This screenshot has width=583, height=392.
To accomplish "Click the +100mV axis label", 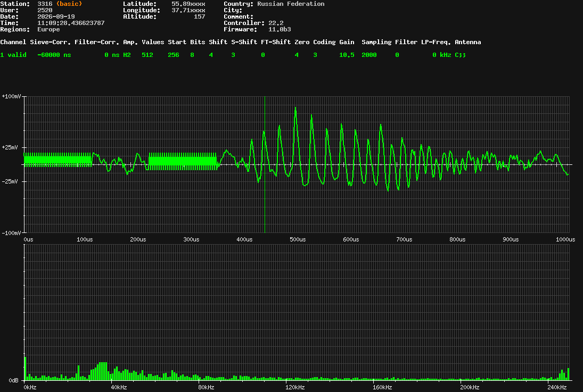I will pos(11,96).
